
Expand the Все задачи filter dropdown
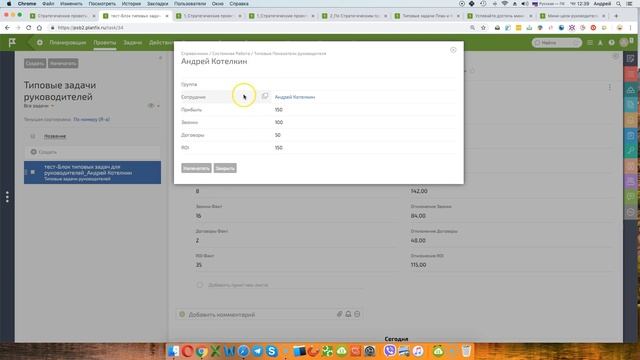click(x=39, y=106)
